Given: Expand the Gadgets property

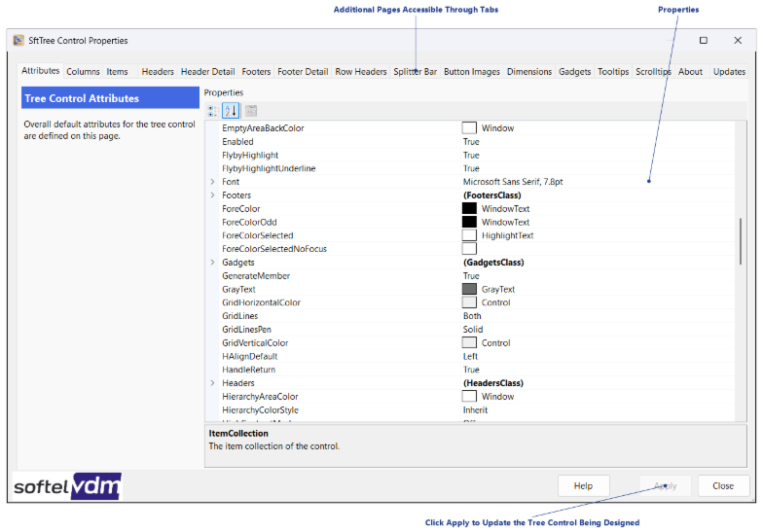Looking at the screenshot, I should point(212,263).
